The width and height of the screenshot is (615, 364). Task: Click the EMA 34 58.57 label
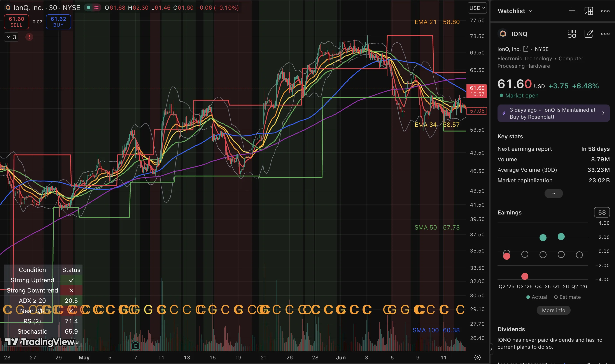coord(437,125)
